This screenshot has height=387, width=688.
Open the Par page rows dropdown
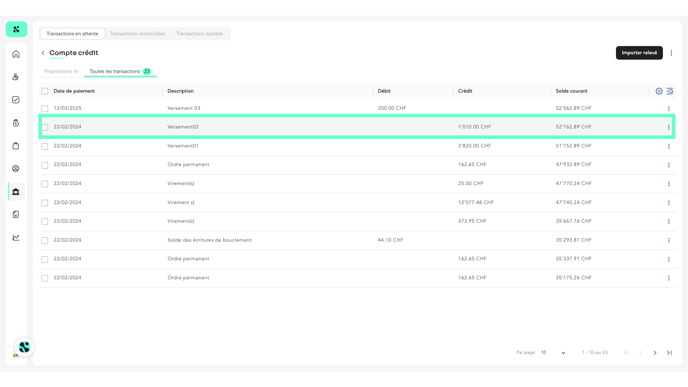coord(553,352)
